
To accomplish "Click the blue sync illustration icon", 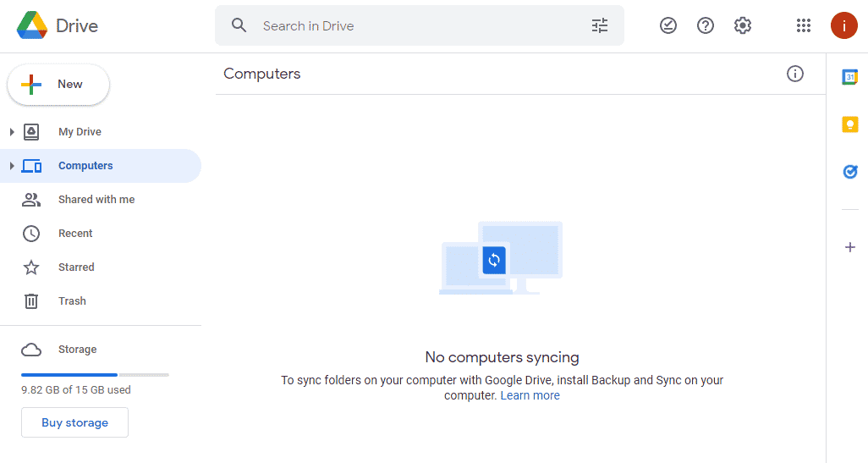I will pos(494,260).
